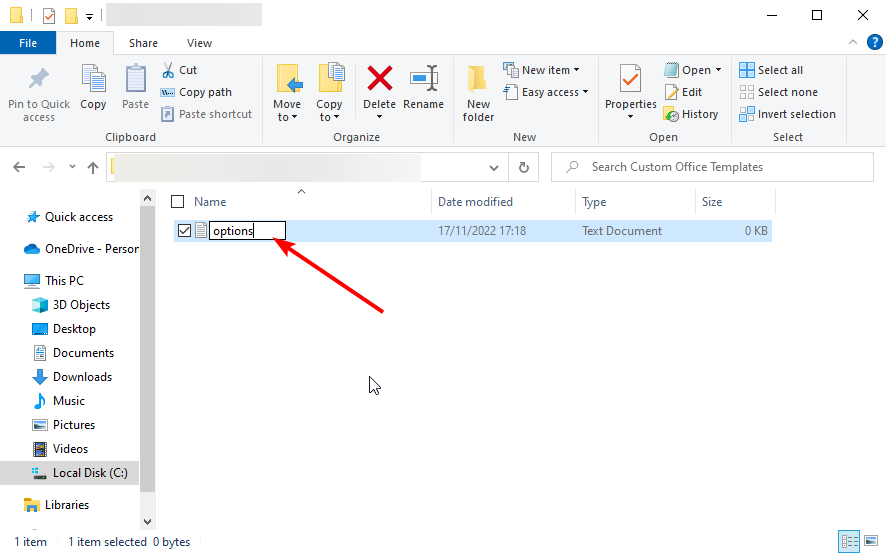Go back with the left arrow
This screenshot has width=886, height=554.
pyautogui.click(x=19, y=167)
